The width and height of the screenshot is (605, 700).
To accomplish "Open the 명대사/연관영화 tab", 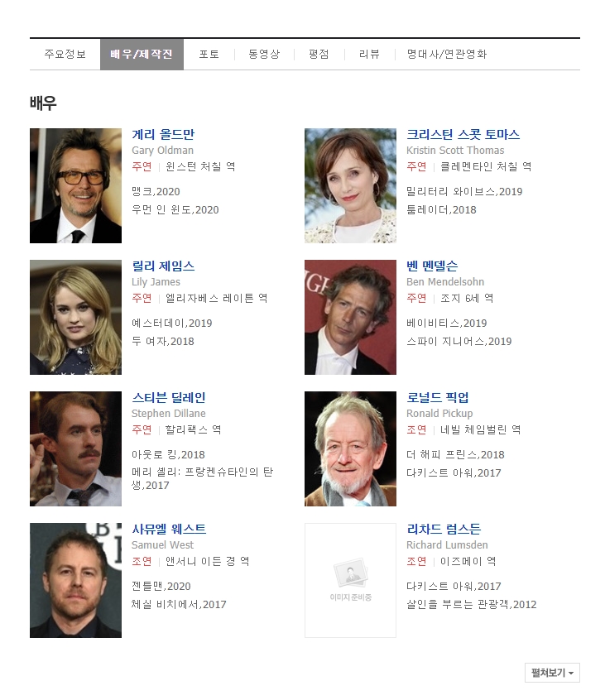I will point(446,54).
